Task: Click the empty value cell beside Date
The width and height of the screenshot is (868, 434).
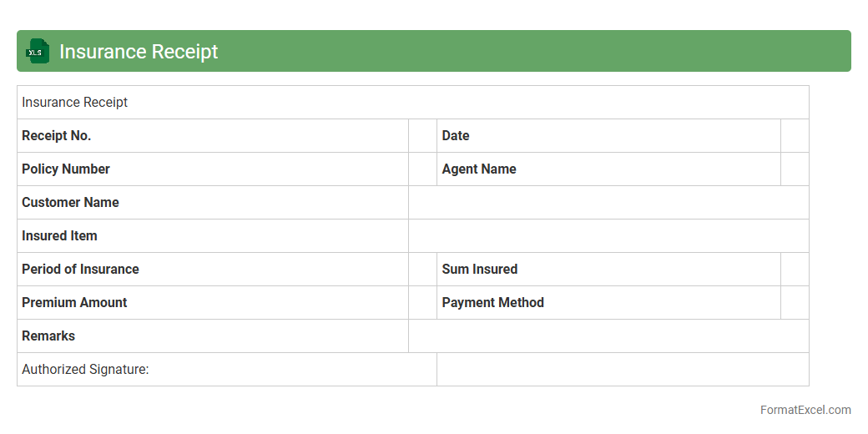Action: click(x=795, y=136)
